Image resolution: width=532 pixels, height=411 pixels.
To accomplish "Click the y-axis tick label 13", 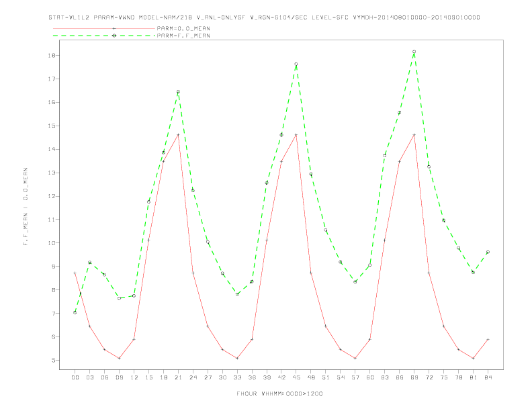I will click(52, 173).
